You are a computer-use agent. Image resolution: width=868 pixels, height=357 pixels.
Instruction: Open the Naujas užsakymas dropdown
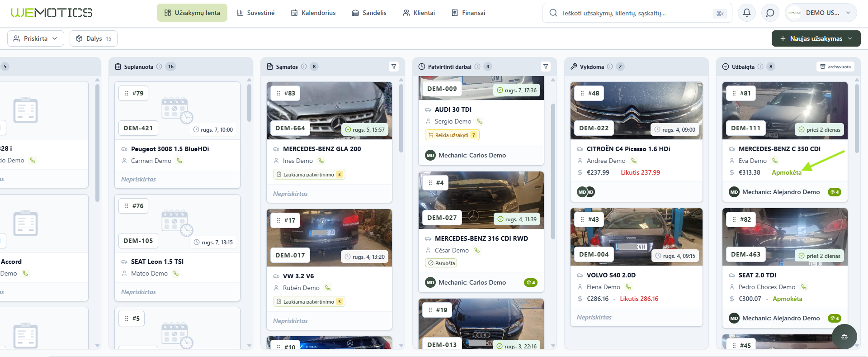tap(816, 38)
